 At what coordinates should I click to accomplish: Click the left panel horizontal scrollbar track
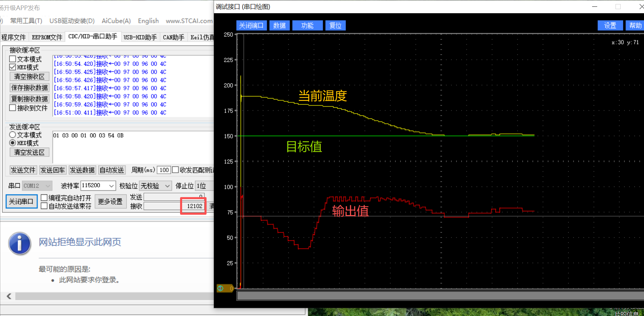[x=114, y=296]
